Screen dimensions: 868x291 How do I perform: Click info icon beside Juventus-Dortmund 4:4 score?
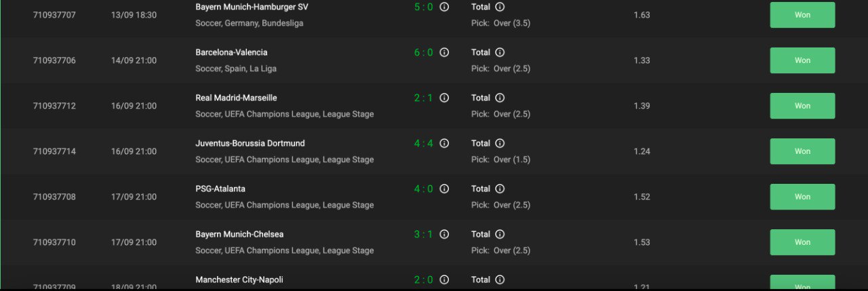click(444, 143)
